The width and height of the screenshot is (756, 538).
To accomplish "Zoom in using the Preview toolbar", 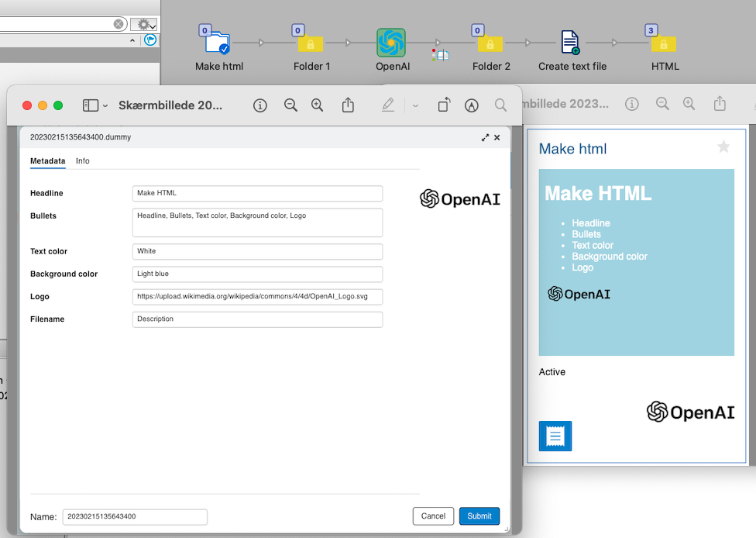I will point(317,105).
